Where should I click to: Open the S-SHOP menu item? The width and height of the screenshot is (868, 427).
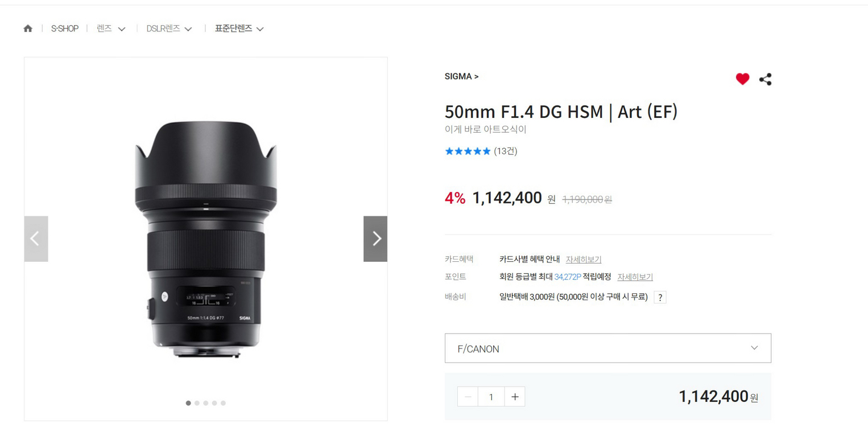[x=64, y=28]
